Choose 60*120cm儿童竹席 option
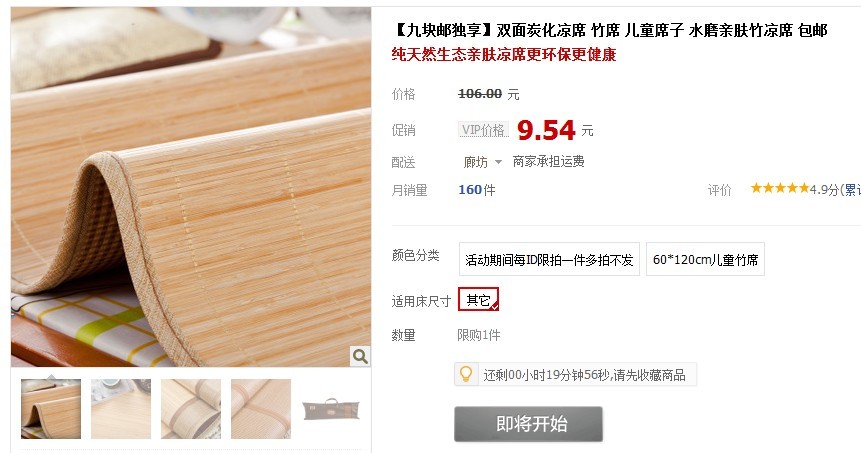The height and width of the screenshot is (453, 861). coord(705,259)
